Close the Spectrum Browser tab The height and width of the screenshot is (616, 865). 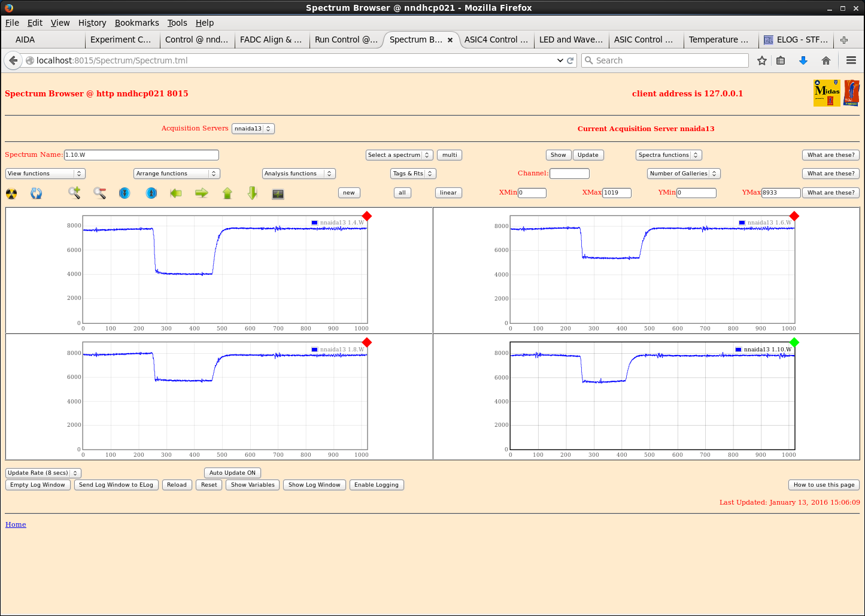(x=450, y=40)
